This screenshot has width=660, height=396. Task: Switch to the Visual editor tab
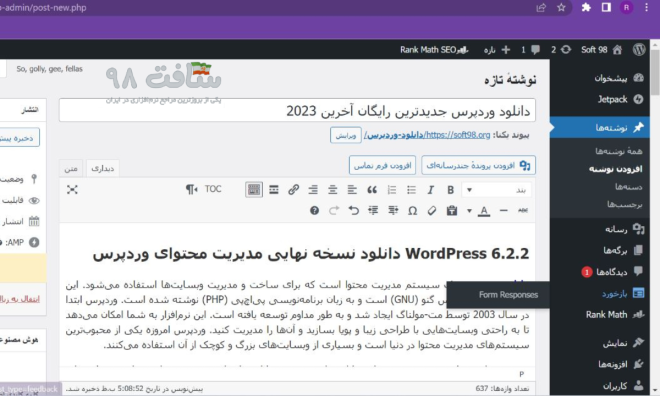click(103, 168)
